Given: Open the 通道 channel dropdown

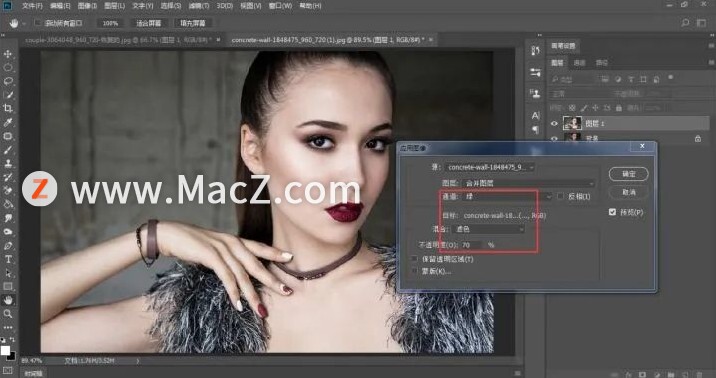Looking at the screenshot, I should pyautogui.click(x=507, y=196).
